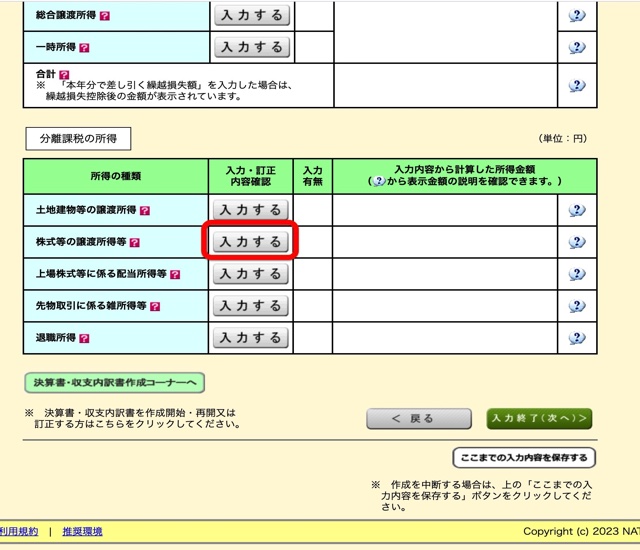Click 入力する for 先物取引に係る雑所得等

coord(251,306)
